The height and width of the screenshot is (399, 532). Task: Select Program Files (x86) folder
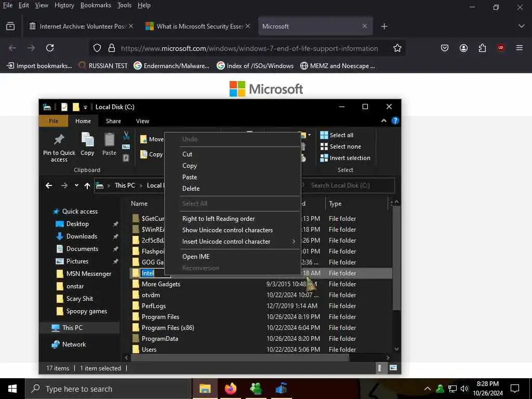tap(168, 328)
